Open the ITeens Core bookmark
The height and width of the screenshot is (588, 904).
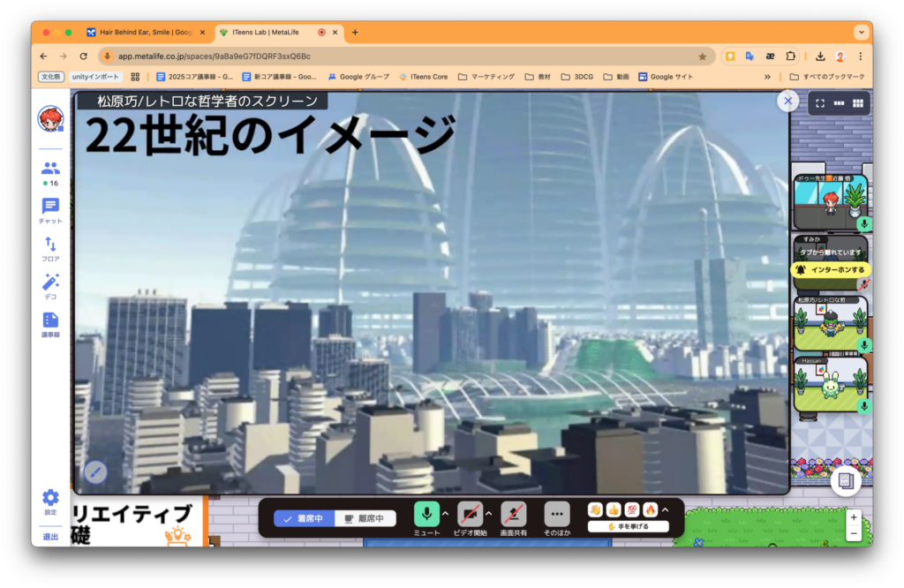click(x=424, y=77)
